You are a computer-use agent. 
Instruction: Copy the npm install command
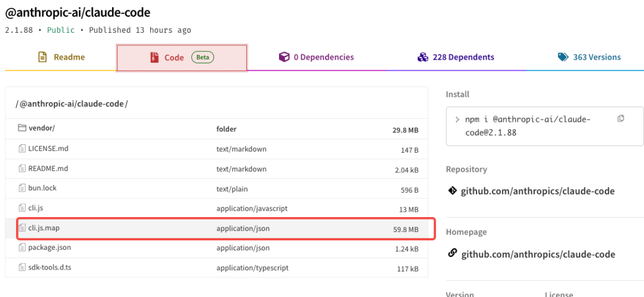621,119
